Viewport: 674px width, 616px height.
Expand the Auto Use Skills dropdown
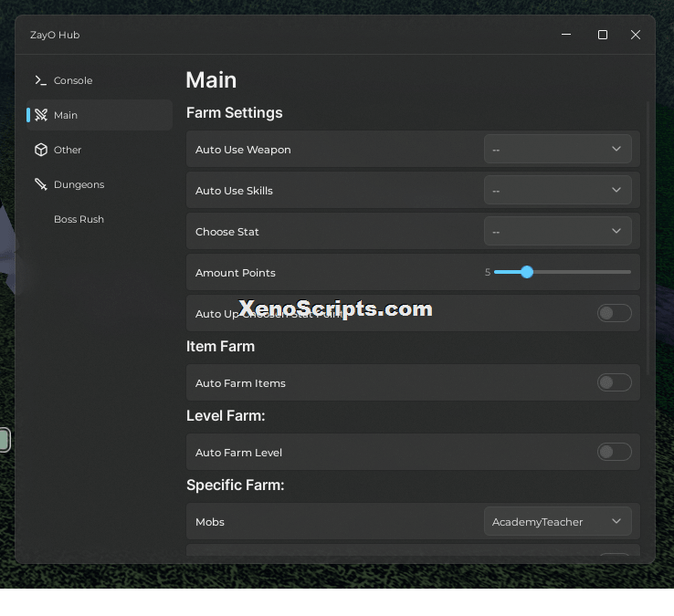(x=557, y=190)
